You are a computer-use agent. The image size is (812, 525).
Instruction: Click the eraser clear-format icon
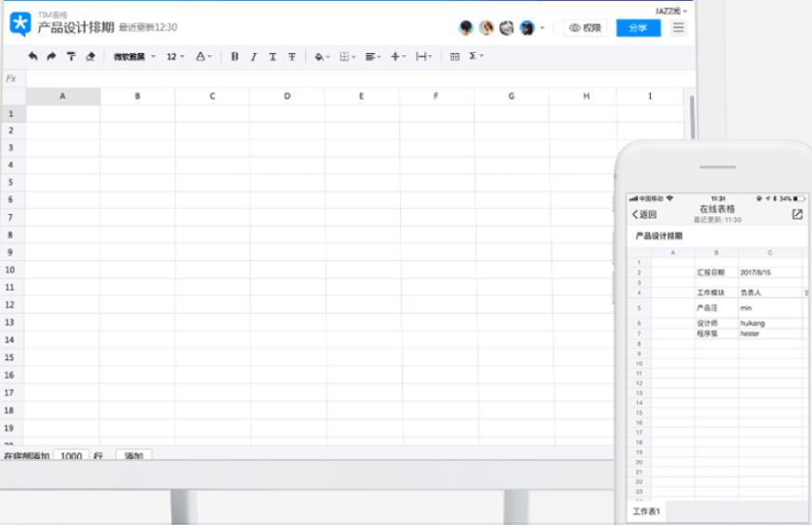90,57
